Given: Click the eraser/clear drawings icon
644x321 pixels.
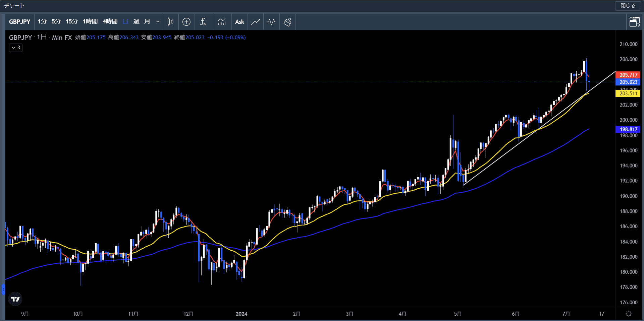Looking at the screenshot, I should (x=287, y=22).
